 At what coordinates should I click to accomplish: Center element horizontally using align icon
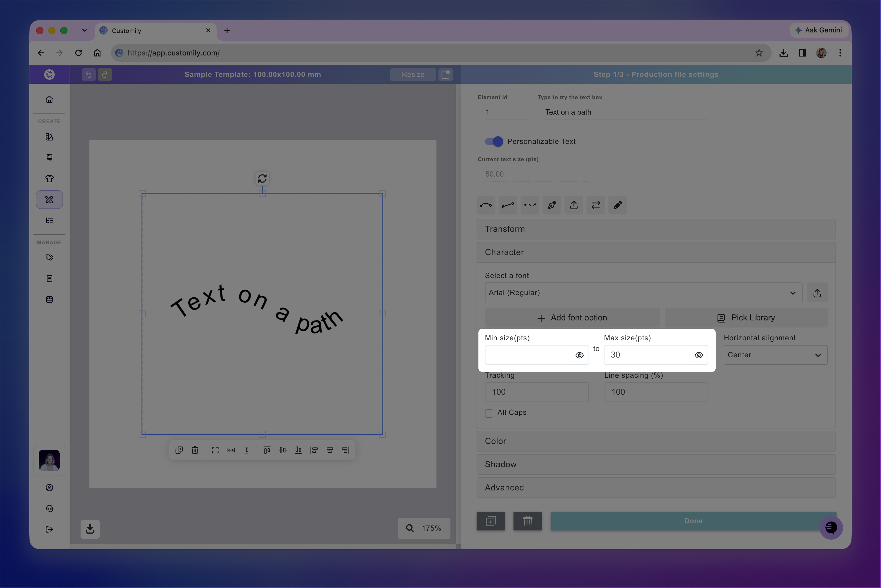pos(330,450)
